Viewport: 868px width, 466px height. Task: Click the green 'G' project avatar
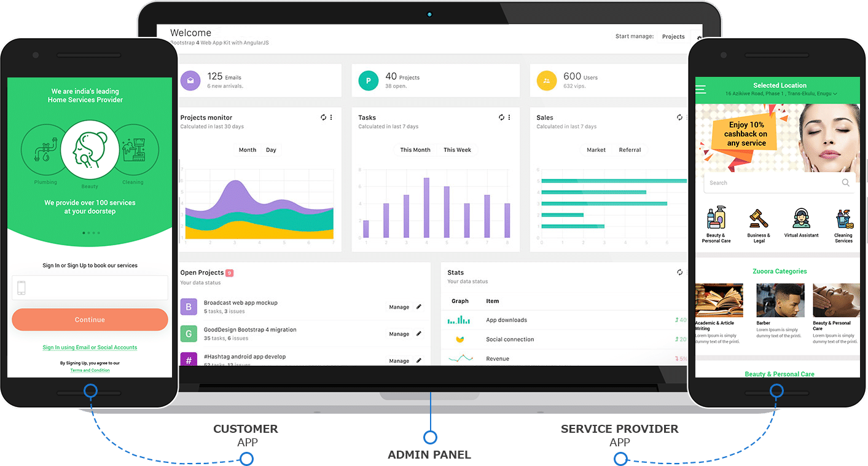point(189,334)
